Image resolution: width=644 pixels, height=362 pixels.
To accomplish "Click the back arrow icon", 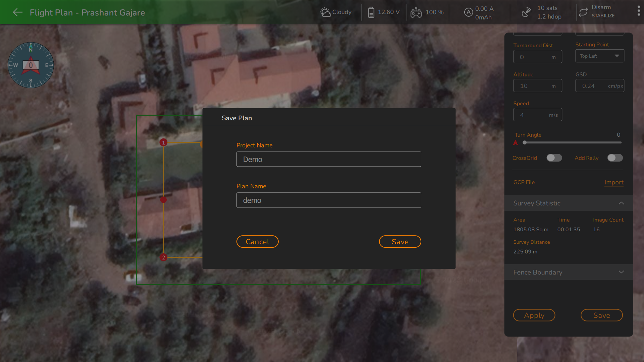I will tap(17, 12).
